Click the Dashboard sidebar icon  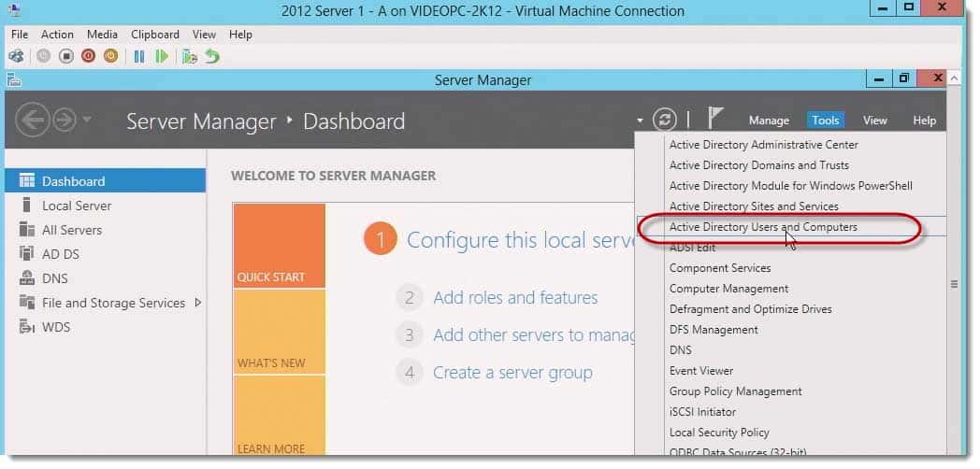point(27,180)
